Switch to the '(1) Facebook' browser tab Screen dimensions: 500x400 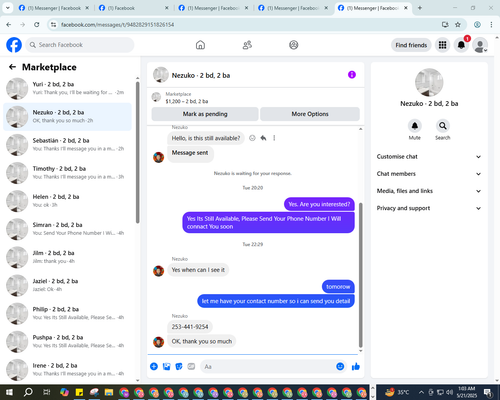point(133,8)
